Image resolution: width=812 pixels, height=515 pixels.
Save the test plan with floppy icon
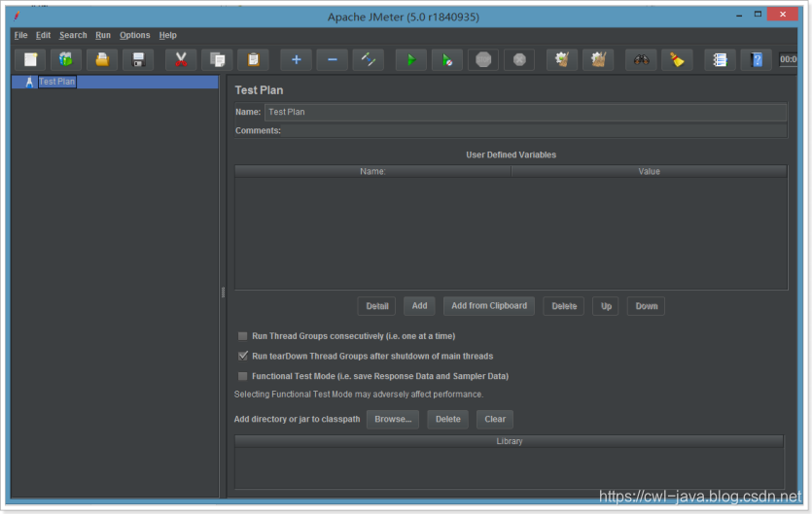coord(138,59)
